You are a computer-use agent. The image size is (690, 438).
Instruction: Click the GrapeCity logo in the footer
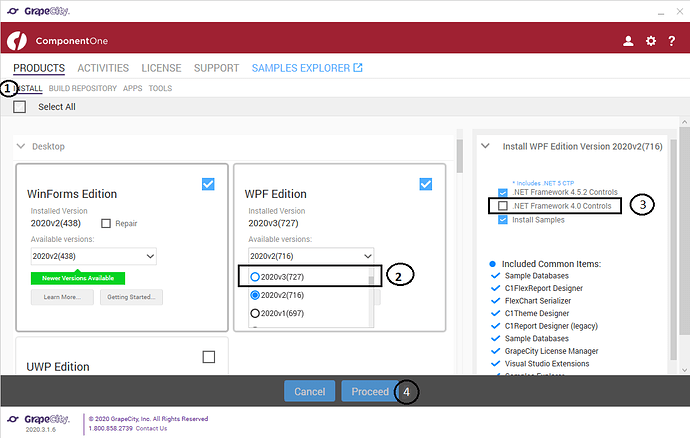point(38,419)
